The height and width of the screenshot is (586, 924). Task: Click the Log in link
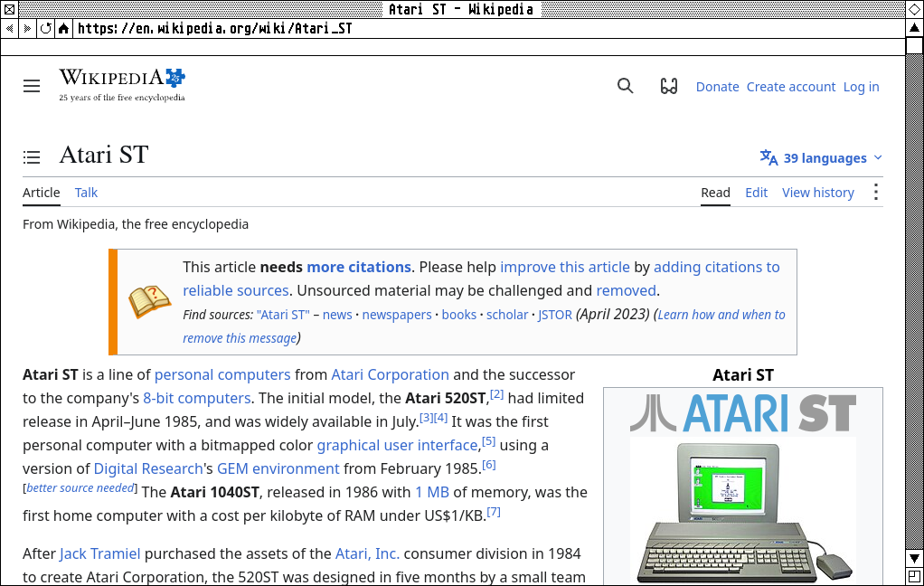861,87
